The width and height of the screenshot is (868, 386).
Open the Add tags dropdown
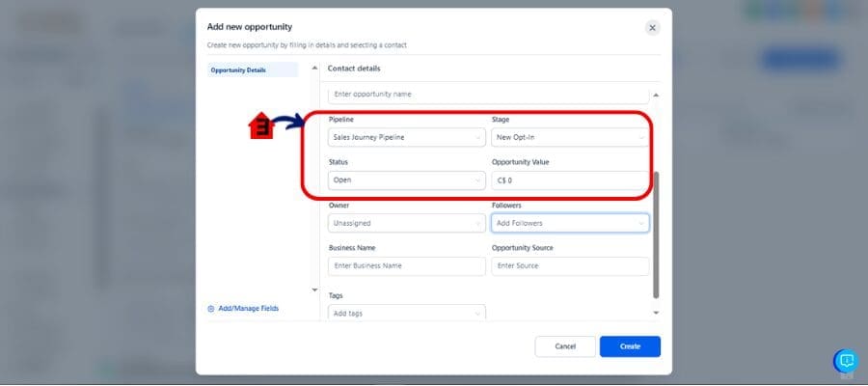[x=406, y=314]
